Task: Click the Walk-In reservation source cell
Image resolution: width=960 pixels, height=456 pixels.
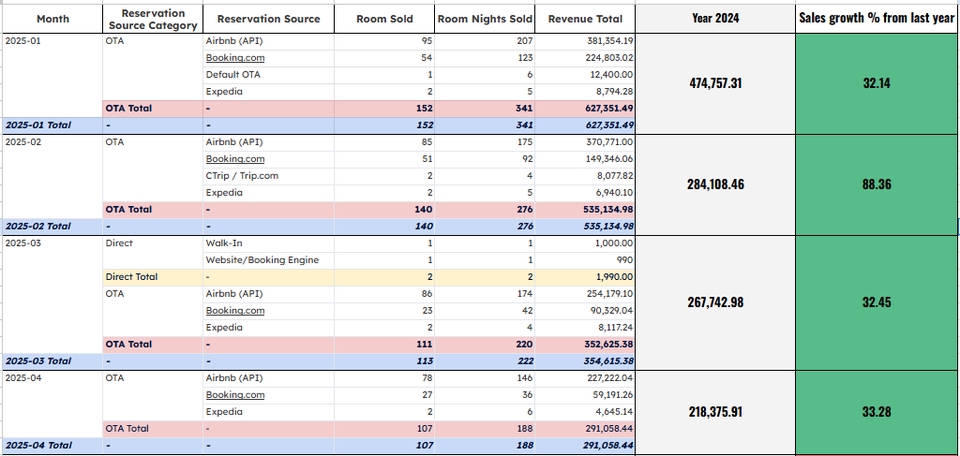Action: point(224,243)
